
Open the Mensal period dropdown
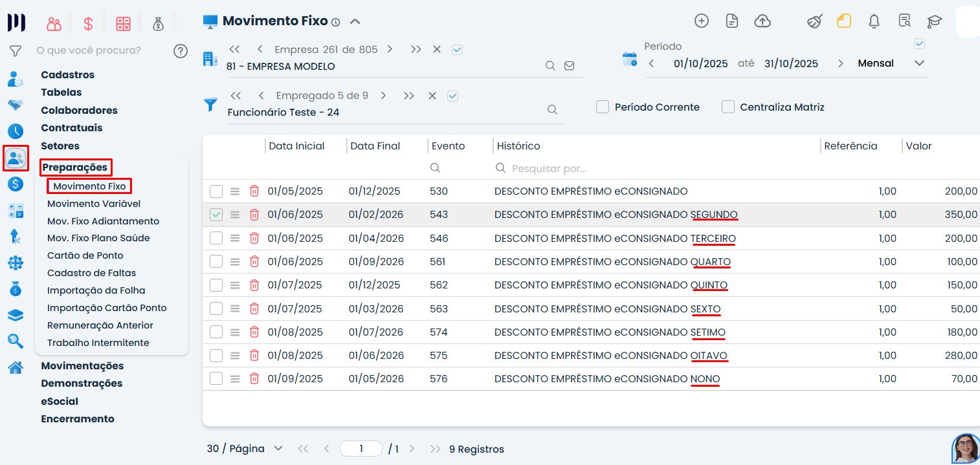919,63
